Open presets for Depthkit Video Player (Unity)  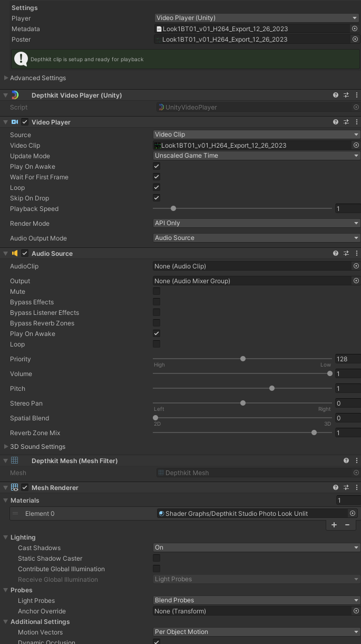346,95
